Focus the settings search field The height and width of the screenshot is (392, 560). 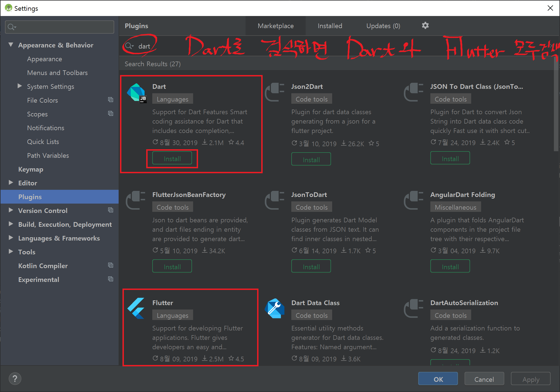click(x=63, y=27)
